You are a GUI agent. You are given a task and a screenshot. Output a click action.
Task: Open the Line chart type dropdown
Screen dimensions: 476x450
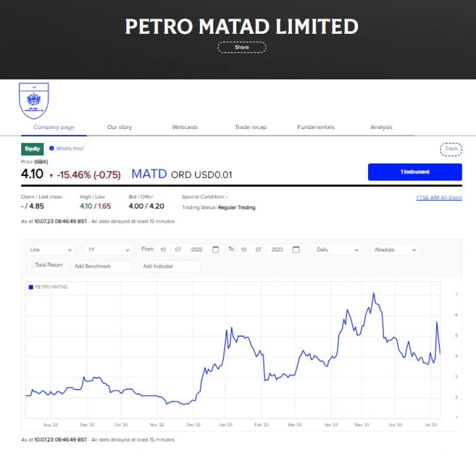(x=50, y=249)
